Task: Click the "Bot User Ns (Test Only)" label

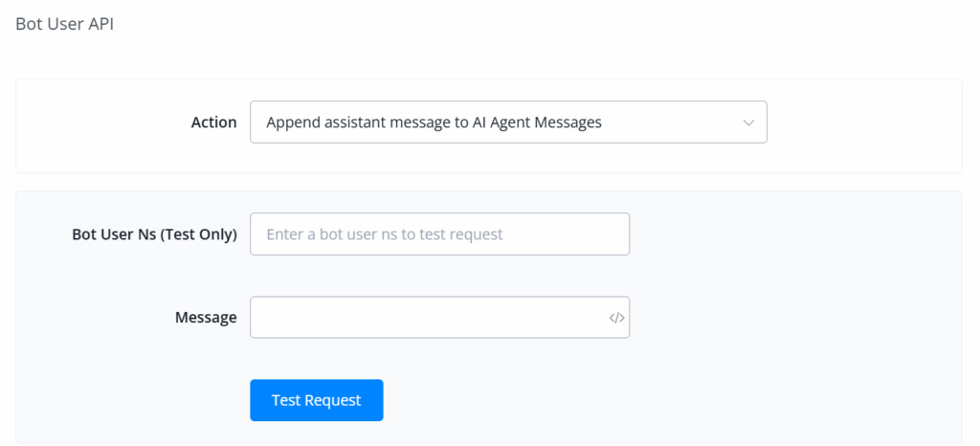Action: coord(154,234)
